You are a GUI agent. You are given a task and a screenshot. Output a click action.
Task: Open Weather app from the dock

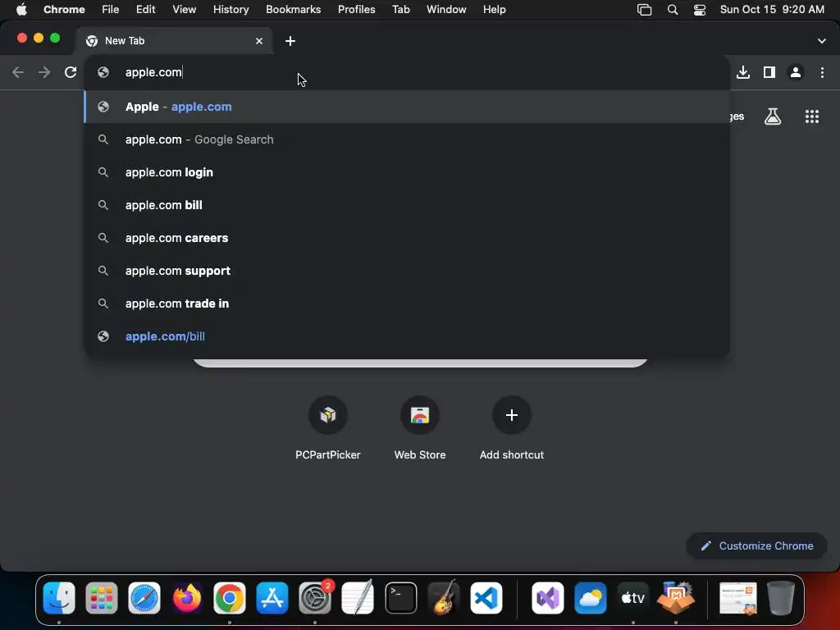(x=591, y=598)
